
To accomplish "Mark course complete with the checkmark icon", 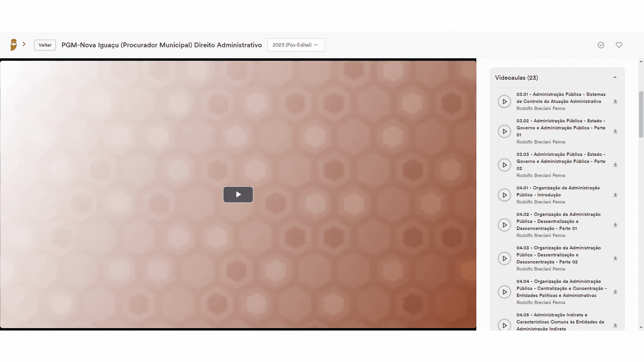I will point(601,45).
